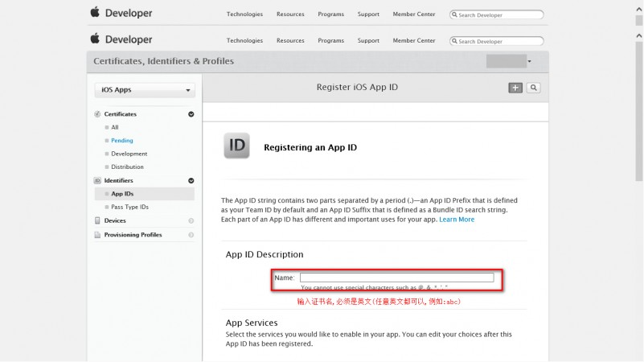Open Member Center in the second navigation bar
The width and height of the screenshot is (644, 362).
[x=413, y=40]
